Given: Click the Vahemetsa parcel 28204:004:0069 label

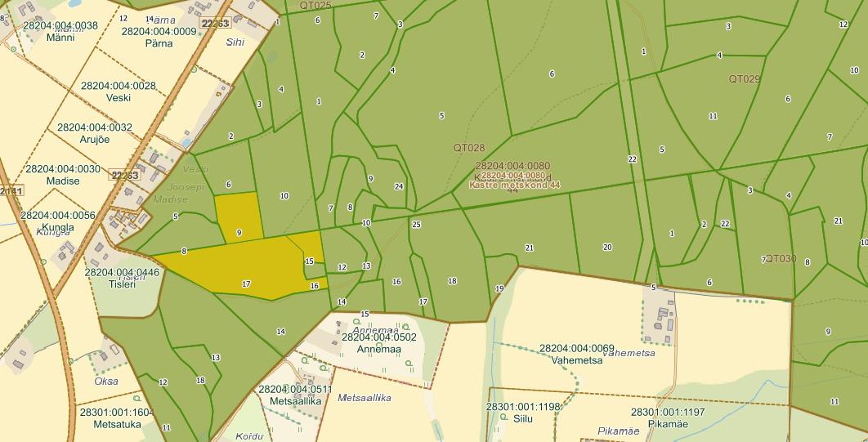Looking at the screenshot, I should [x=576, y=354].
